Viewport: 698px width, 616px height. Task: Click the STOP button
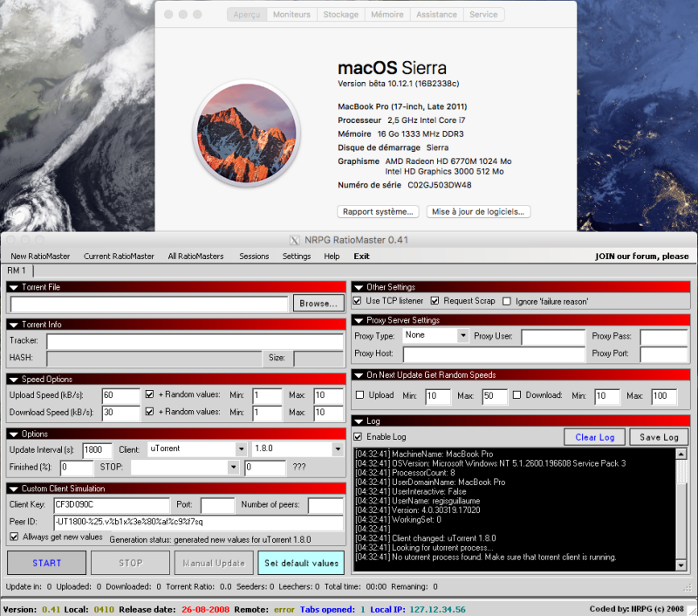point(130,563)
